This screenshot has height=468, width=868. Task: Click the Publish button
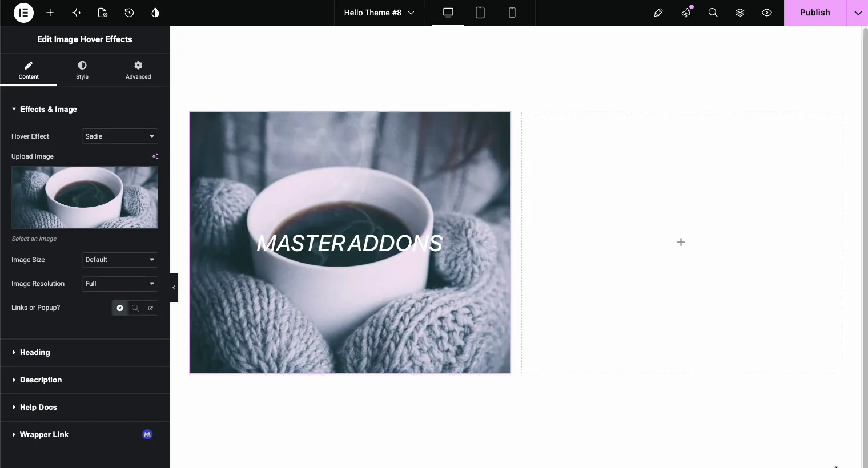[815, 13]
